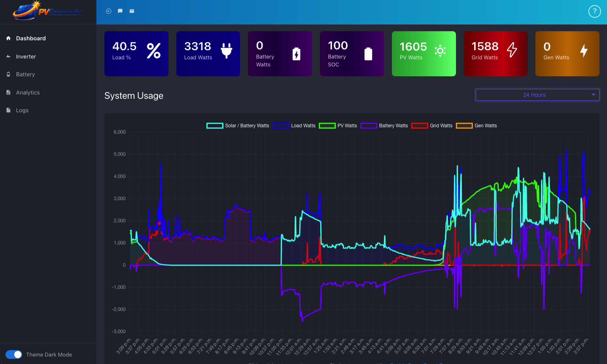Click the Theme Dark Mode label text
607x364 pixels.
49,355
